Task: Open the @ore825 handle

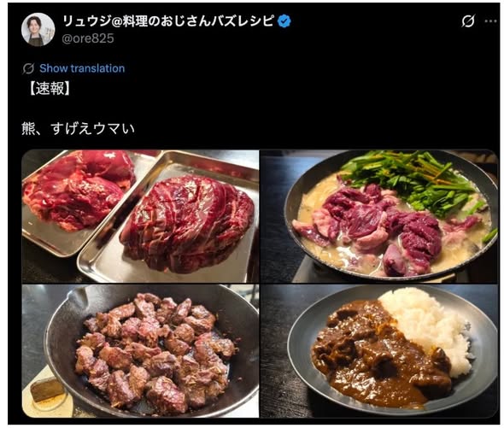Action: click(x=88, y=38)
